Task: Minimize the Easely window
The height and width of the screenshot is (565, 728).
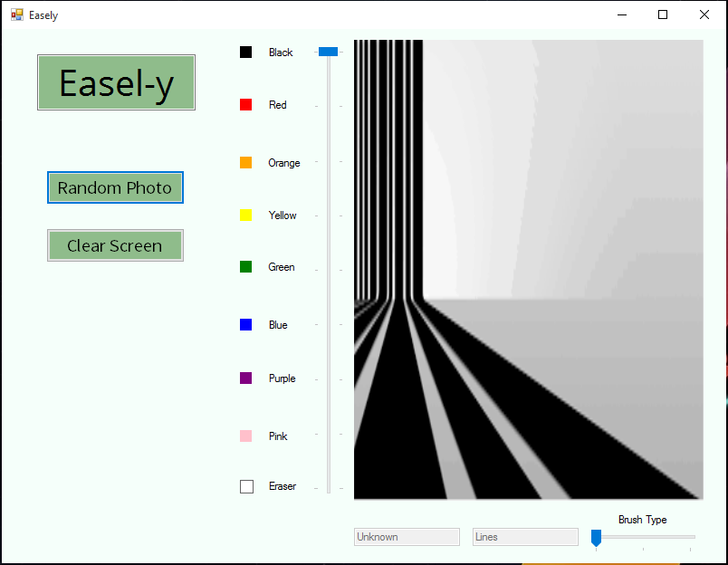Action: [x=622, y=14]
